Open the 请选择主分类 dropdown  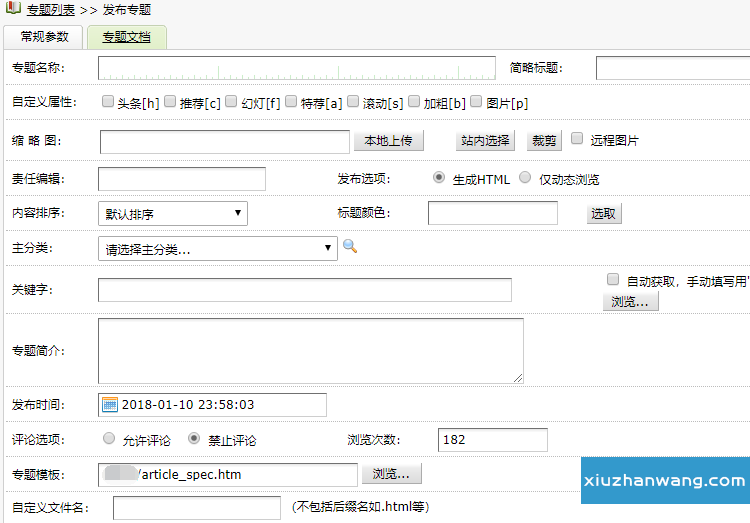pos(219,249)
